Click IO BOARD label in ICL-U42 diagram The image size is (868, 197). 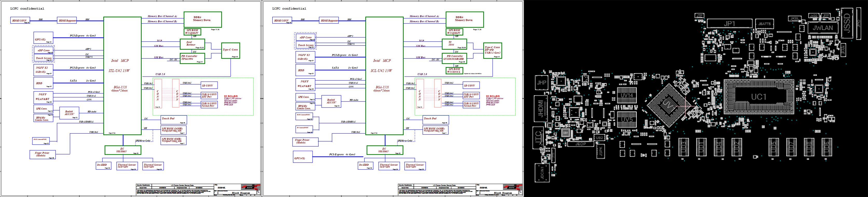point(493,96)
